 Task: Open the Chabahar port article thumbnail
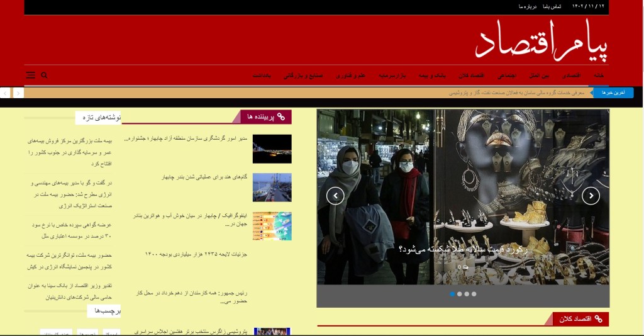pyautogui.click(x=272, y=187)
